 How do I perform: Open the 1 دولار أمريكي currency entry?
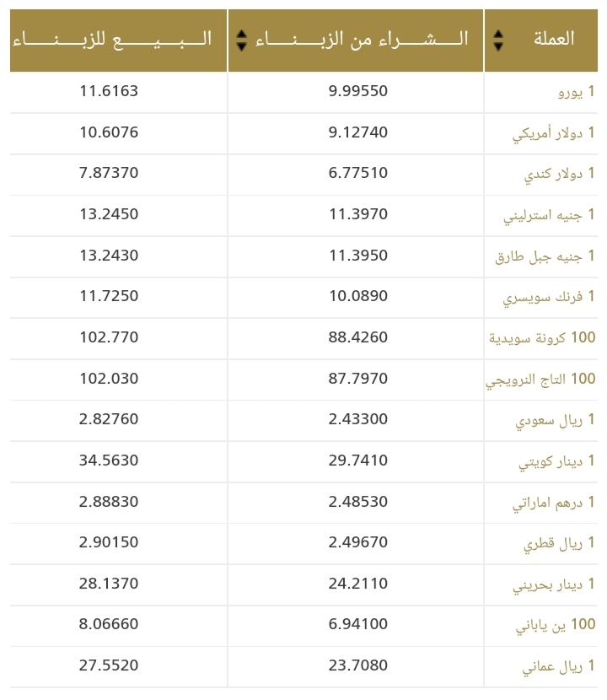coord(554,133)
